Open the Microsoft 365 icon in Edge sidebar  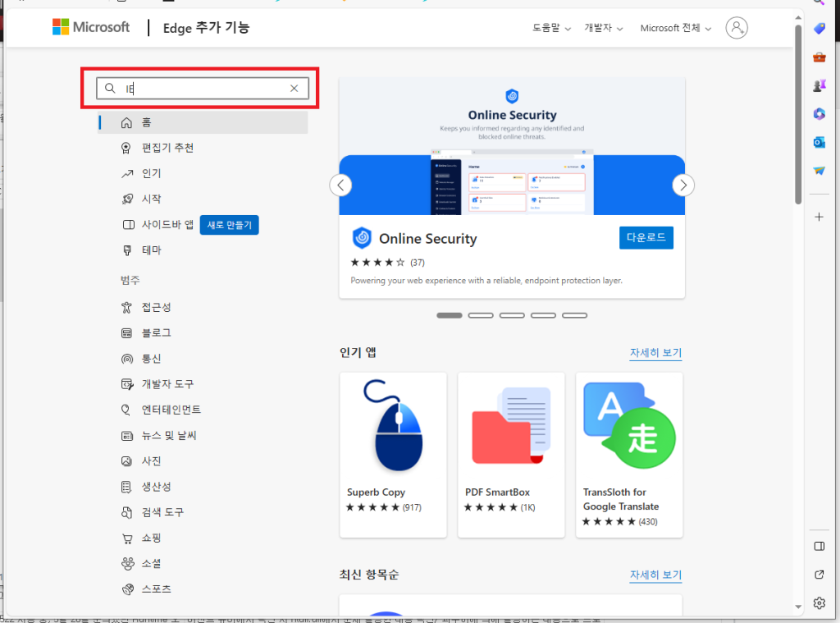coord(819,113)
